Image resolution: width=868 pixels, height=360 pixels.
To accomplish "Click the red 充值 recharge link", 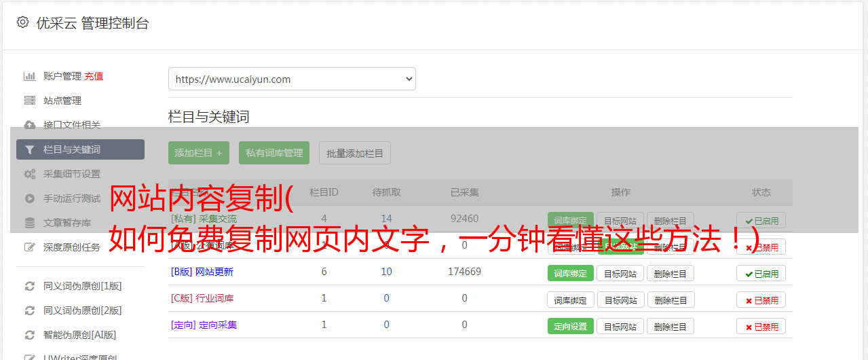I will click(94, 76).
